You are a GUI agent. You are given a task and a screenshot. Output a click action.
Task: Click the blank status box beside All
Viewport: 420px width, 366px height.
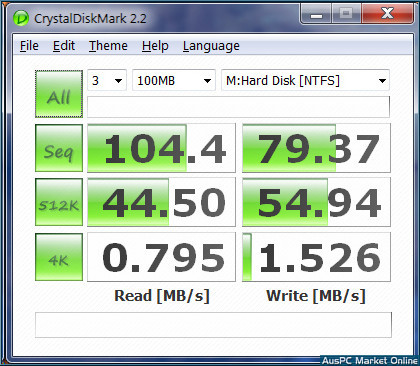point(238,107)
